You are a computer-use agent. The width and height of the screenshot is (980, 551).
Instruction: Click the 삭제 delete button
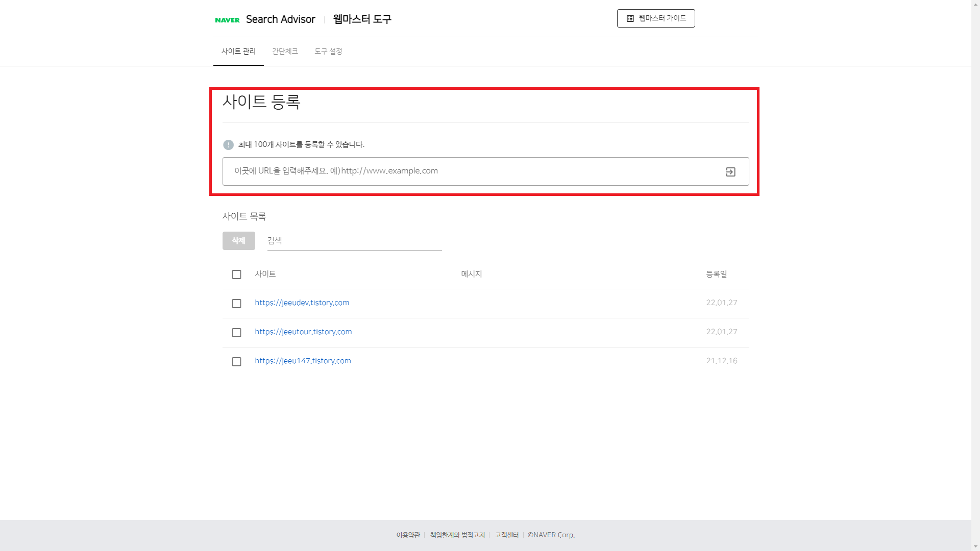[x=238, y=241]
